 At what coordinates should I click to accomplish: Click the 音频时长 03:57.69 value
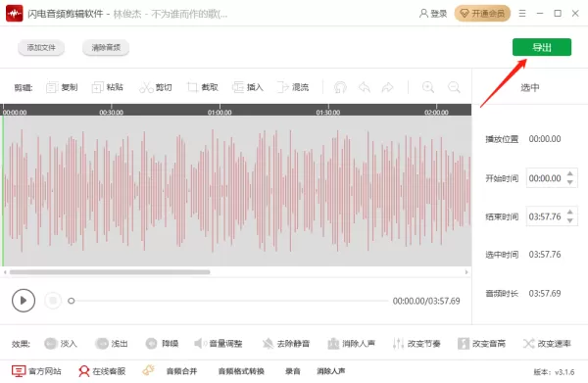[x=545, y=294]
